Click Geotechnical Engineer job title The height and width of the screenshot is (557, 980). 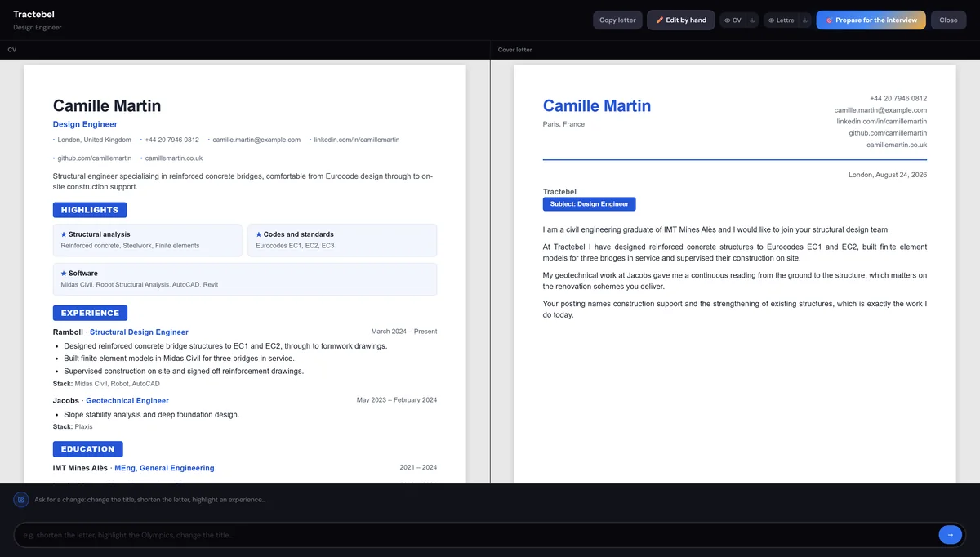point(127,401)
